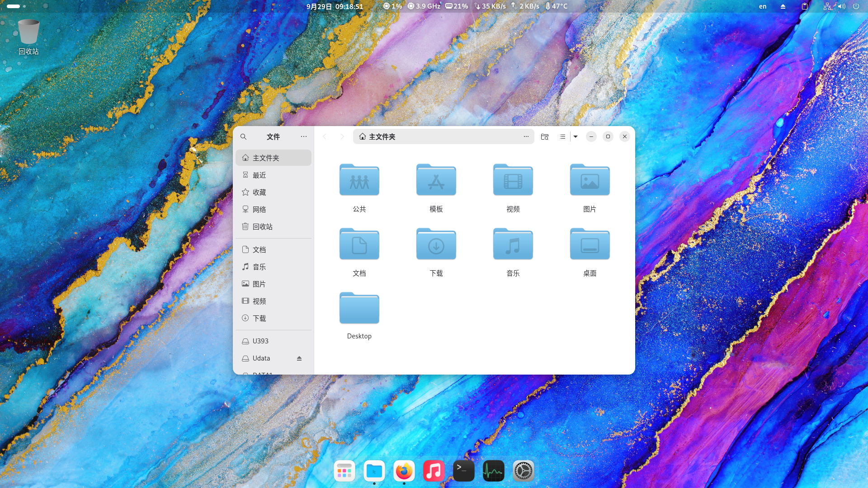Open the 音乐 folder icon in grid
Image resolution: width=868 pixels, height=488 pixels.
[x=513, y=244]
